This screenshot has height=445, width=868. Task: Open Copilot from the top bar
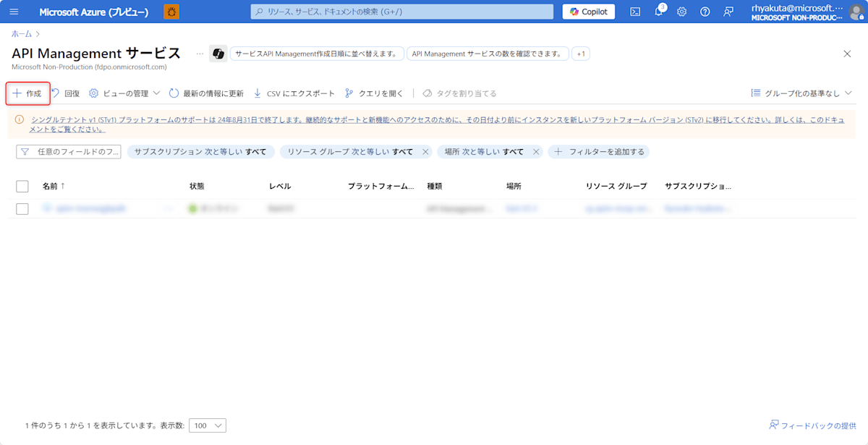(x=589, y=12)
